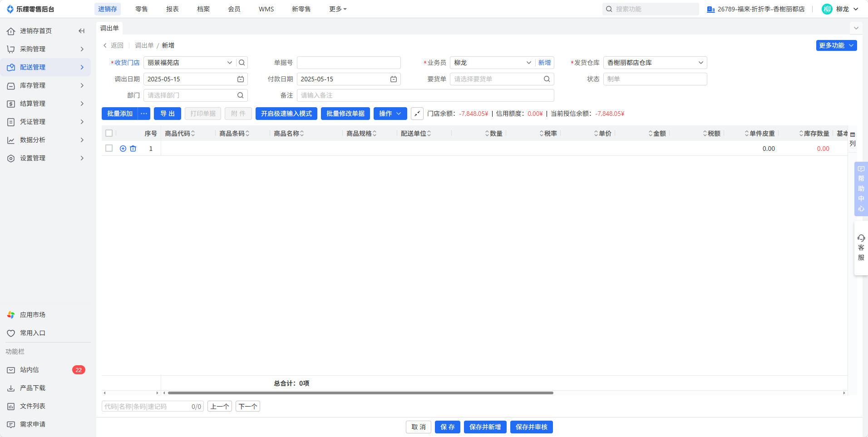Click the 设置管理 gear icon

[11, 158]
